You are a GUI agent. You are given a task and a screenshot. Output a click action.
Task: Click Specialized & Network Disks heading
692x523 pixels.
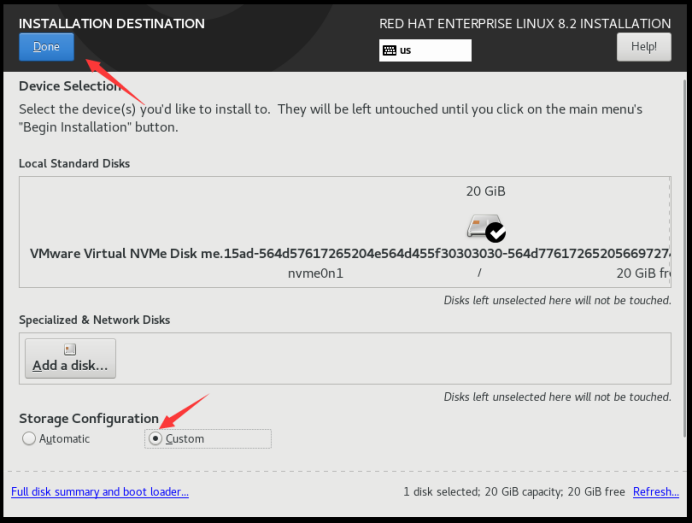coord(94,320)
